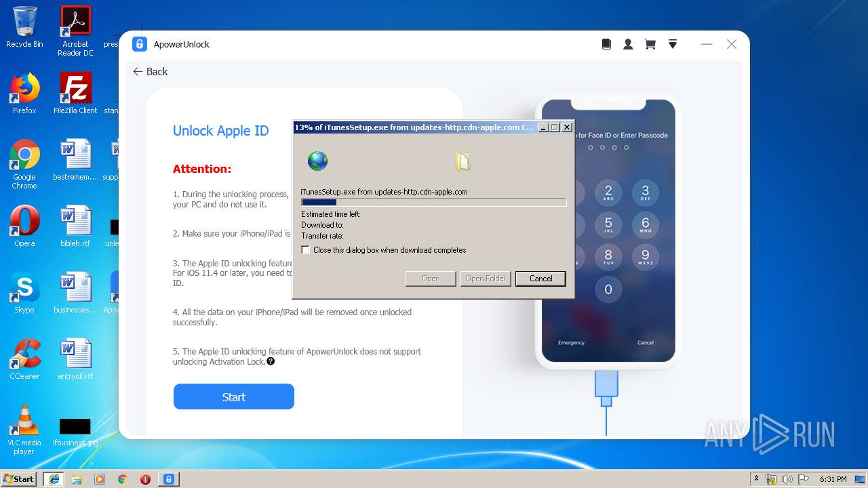Screen dimensions: 868x488
Task: Select the Opera desktop shortcut
Action: point(24,226)
